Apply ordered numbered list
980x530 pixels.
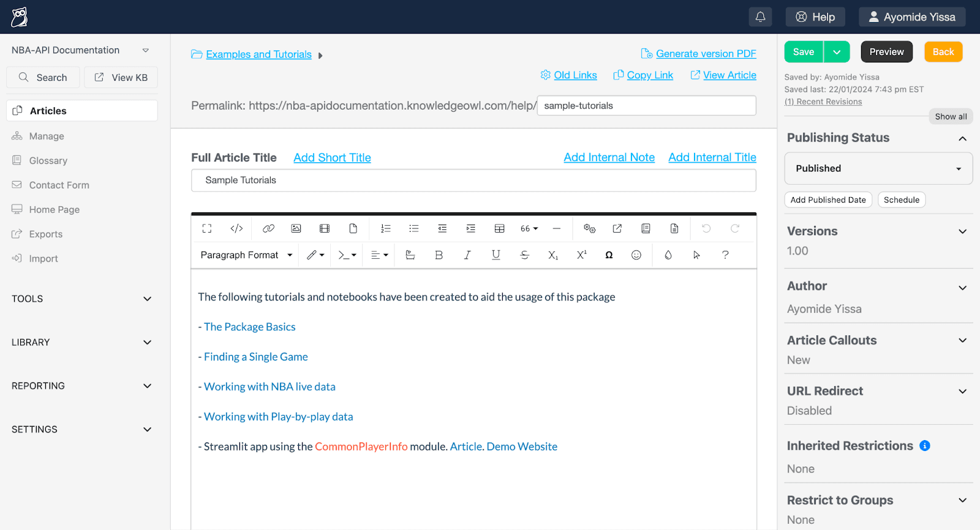[x=385, y=228]
